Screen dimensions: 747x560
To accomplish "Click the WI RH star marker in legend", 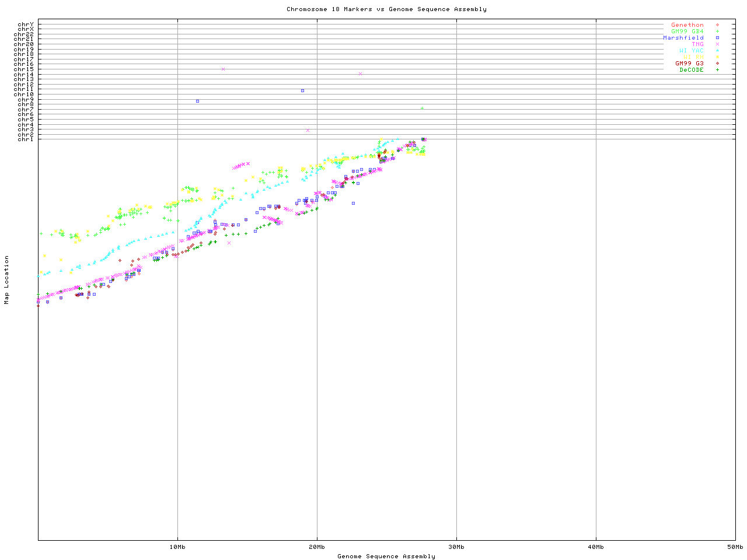I will [x=717, y=57].
